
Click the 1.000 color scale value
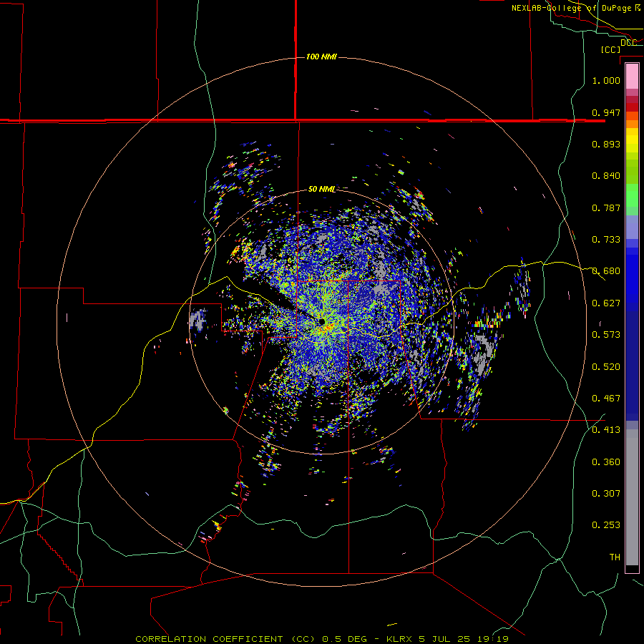(606, 80)
